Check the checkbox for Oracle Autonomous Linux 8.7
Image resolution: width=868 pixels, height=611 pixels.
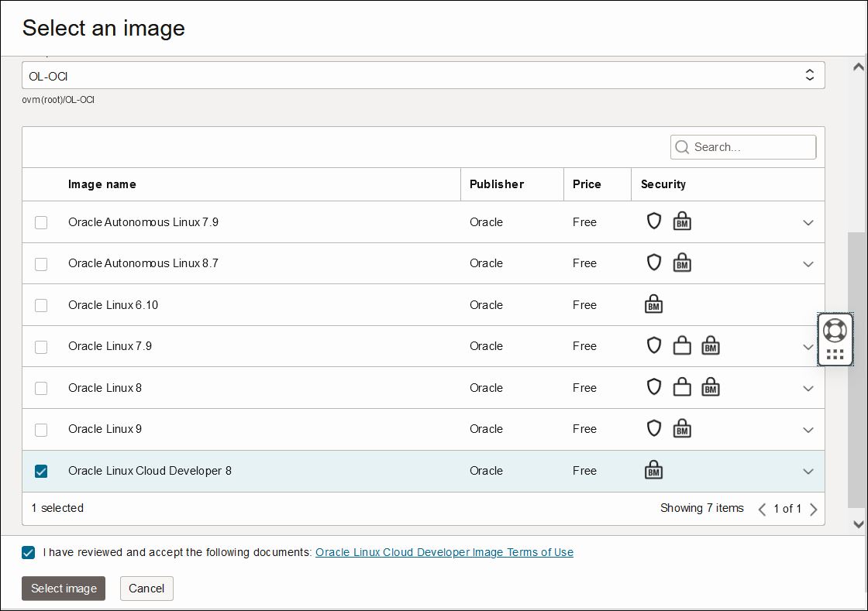41,264
